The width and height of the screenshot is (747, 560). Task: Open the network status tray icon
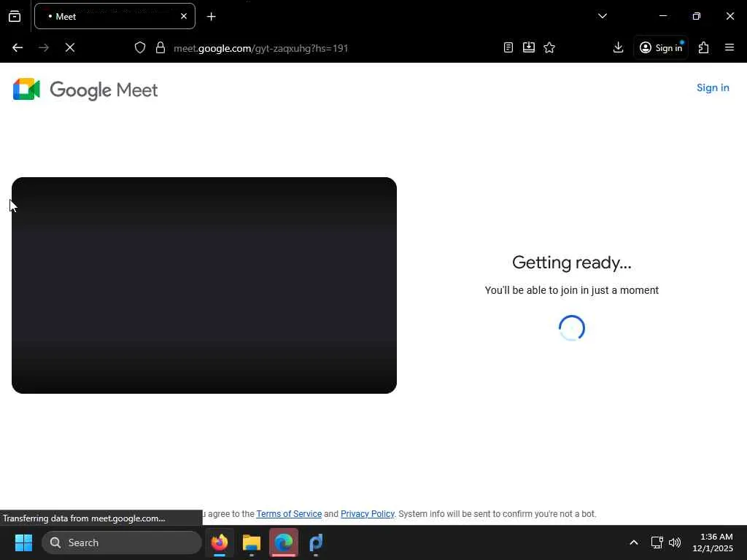click(657, 542)
